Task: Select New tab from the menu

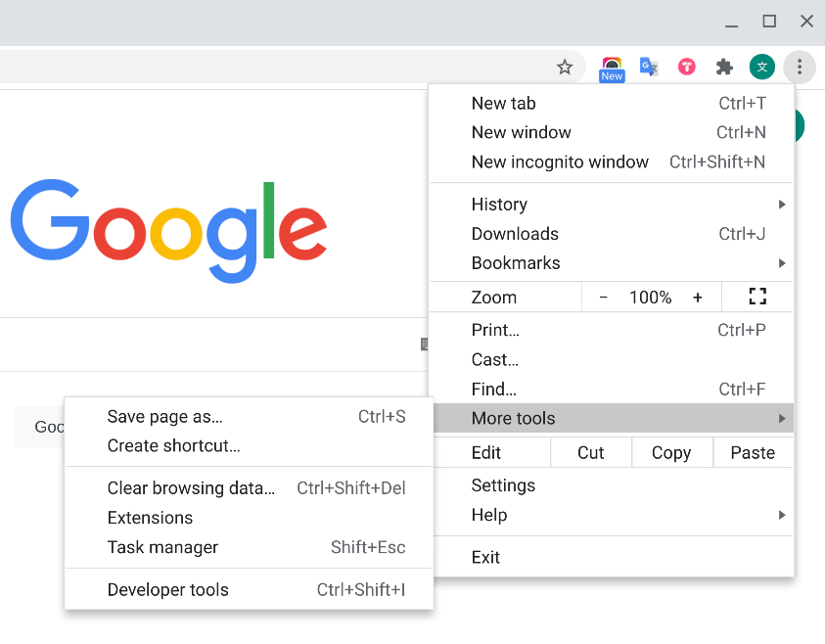Action: (x=612, y=103)
